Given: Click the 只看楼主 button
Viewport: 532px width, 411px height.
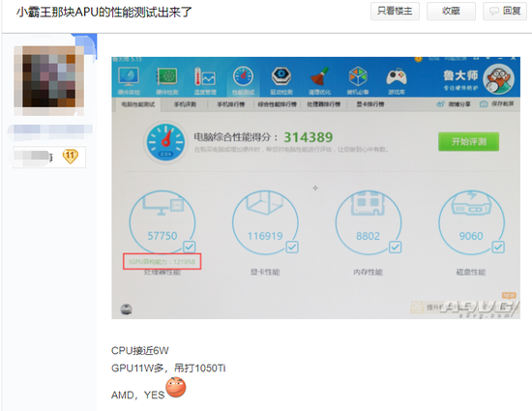Looking at the screenshot, I should [395, 12].
